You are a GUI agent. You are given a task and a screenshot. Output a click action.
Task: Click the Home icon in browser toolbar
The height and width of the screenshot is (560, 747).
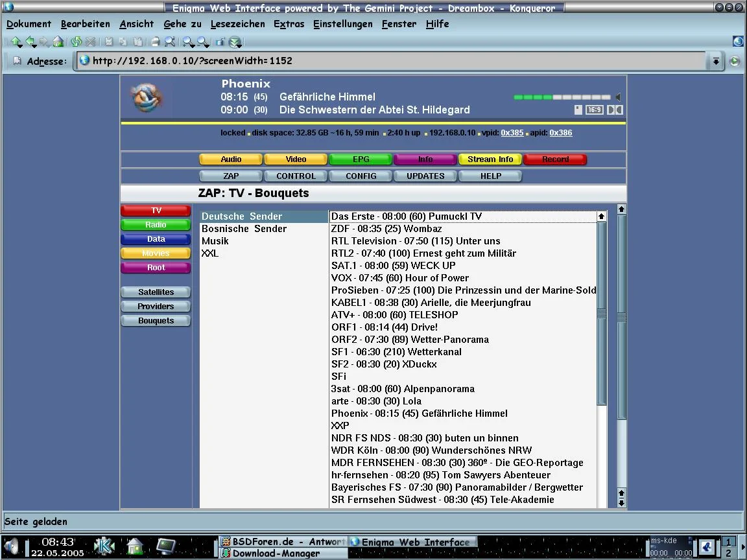point(58,42)
